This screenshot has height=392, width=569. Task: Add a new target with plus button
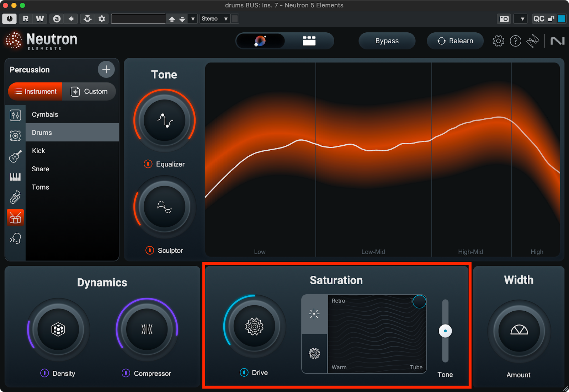click(106, 69)
